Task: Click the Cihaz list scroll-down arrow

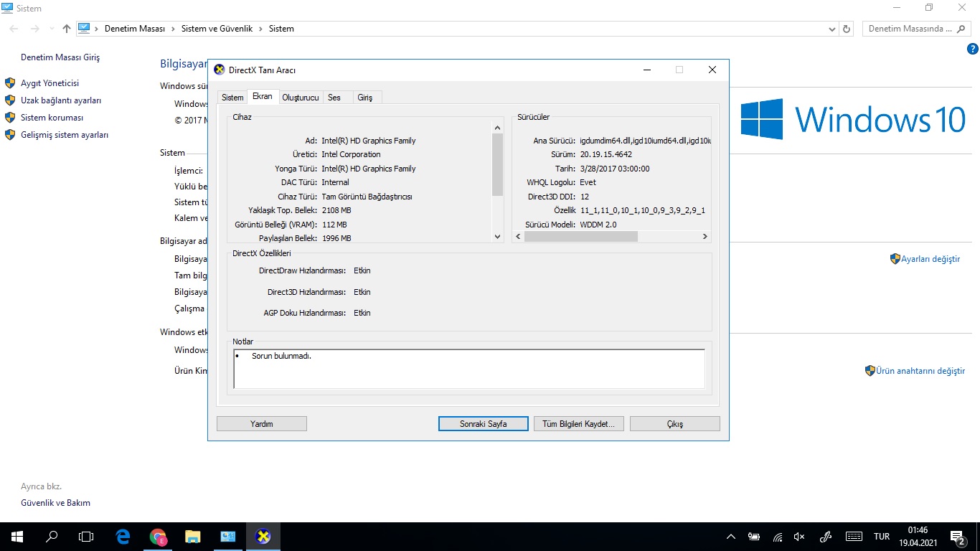Action: (498, 236)
